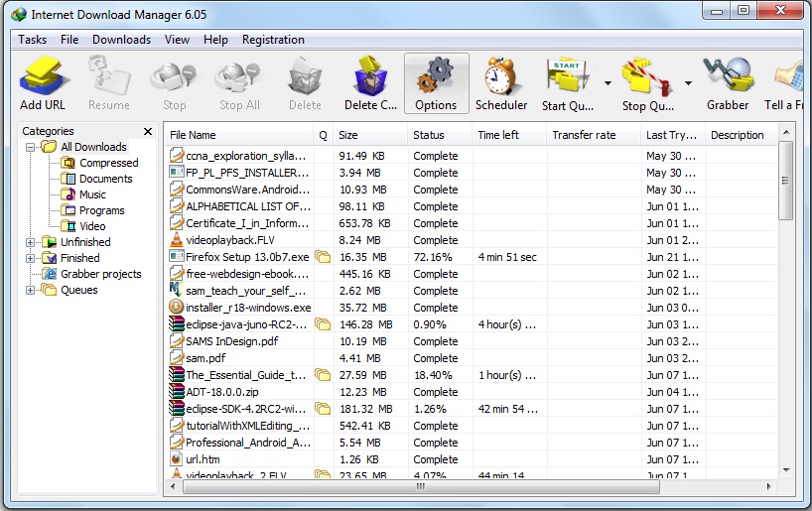Open the View menu
This screenshot has height=511, width=812.
[177, 40]
